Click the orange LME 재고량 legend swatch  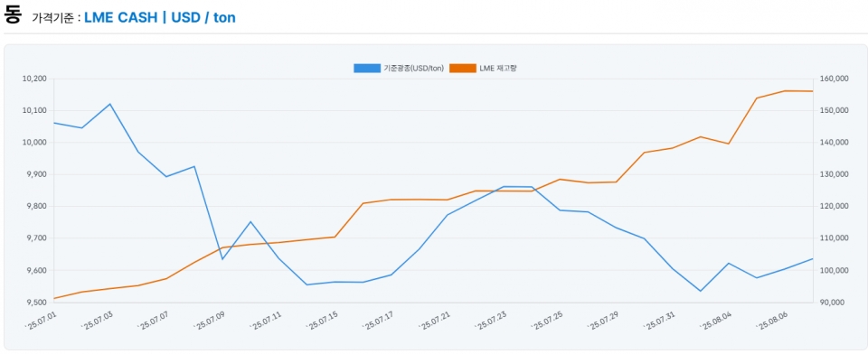pyautogui.click(x=463, y=68)
